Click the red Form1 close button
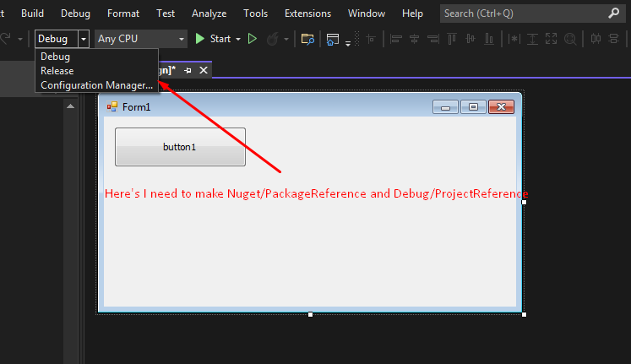Image resolution: width=631 pixels, height=364 pixels. pos(501,107)
